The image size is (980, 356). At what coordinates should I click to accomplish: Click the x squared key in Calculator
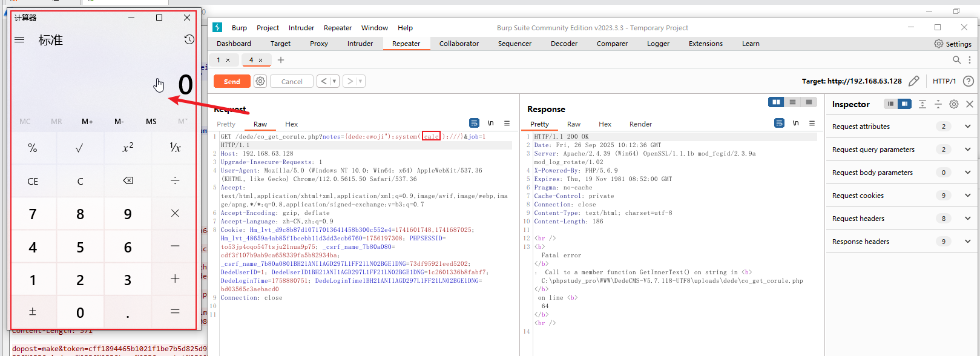128,148
